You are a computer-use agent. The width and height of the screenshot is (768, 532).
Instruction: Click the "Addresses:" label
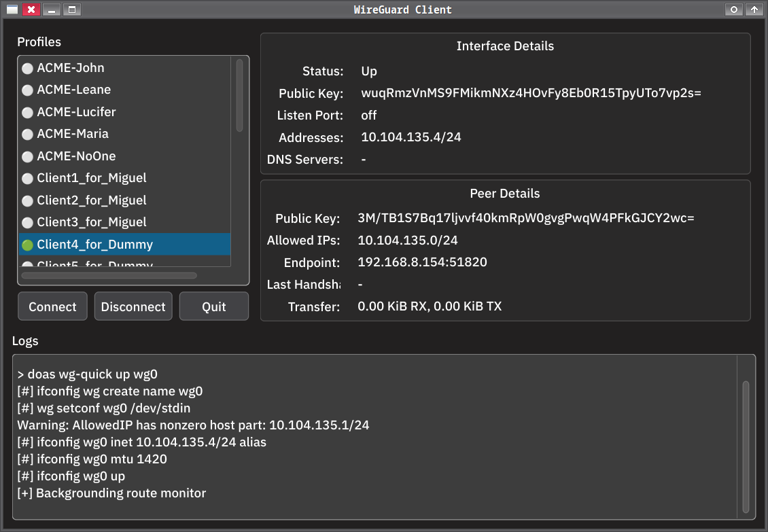tap(311, 138)
